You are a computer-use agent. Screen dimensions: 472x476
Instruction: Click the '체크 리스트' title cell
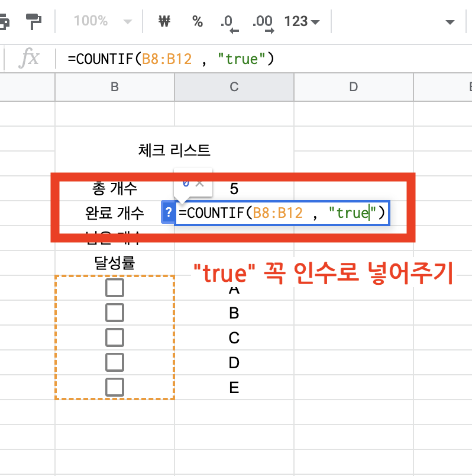[x=174, y=150]
